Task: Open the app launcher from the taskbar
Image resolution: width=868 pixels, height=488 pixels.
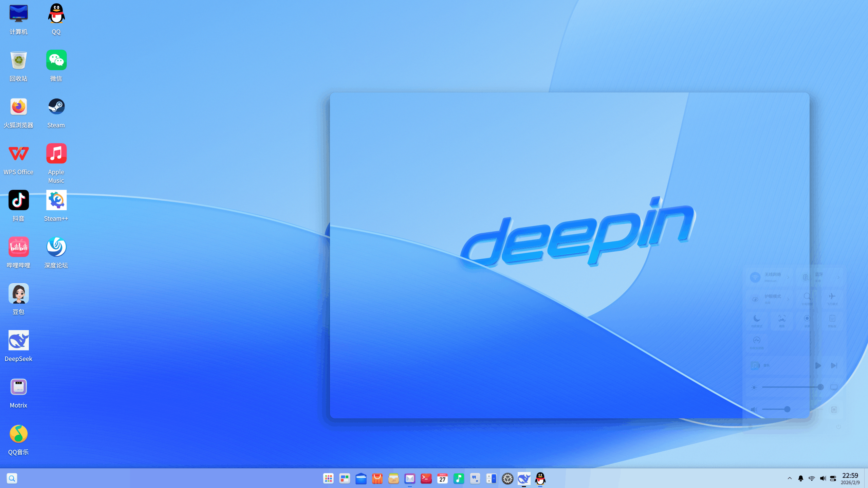Action: click(328, 478)
